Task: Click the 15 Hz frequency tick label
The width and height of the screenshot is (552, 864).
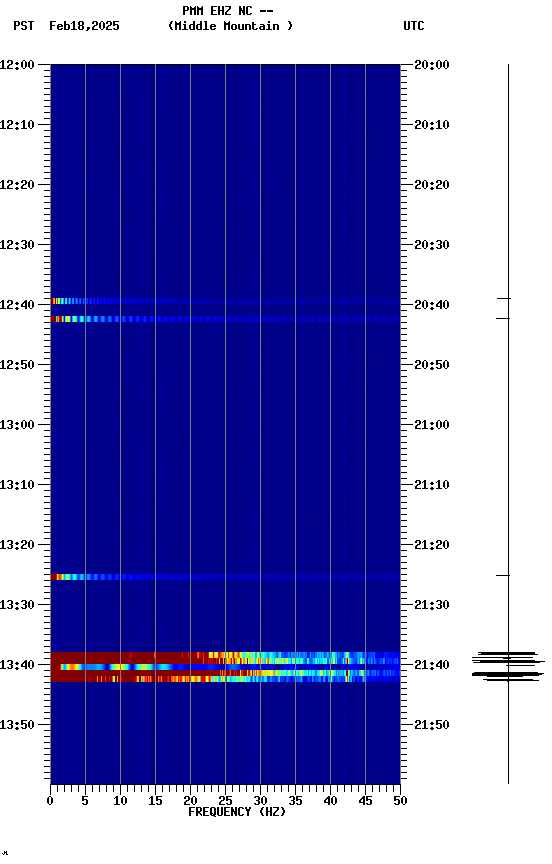Action: tap(155, 801)
